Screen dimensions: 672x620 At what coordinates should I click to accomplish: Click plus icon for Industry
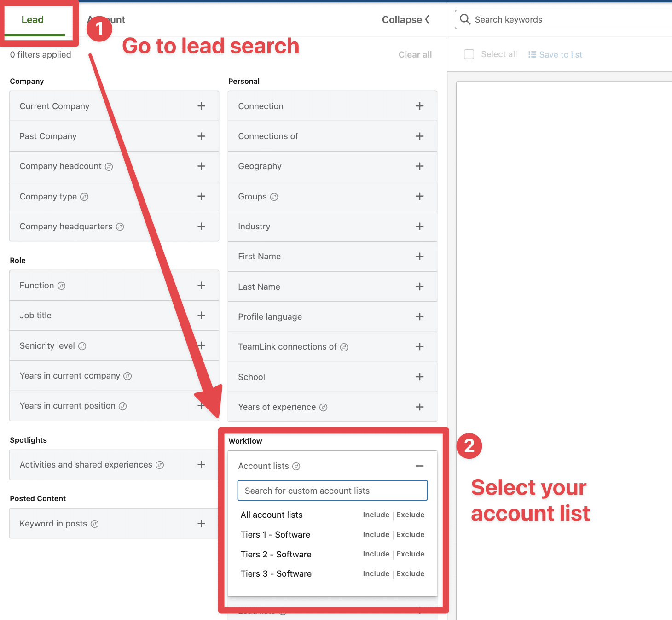419,226
